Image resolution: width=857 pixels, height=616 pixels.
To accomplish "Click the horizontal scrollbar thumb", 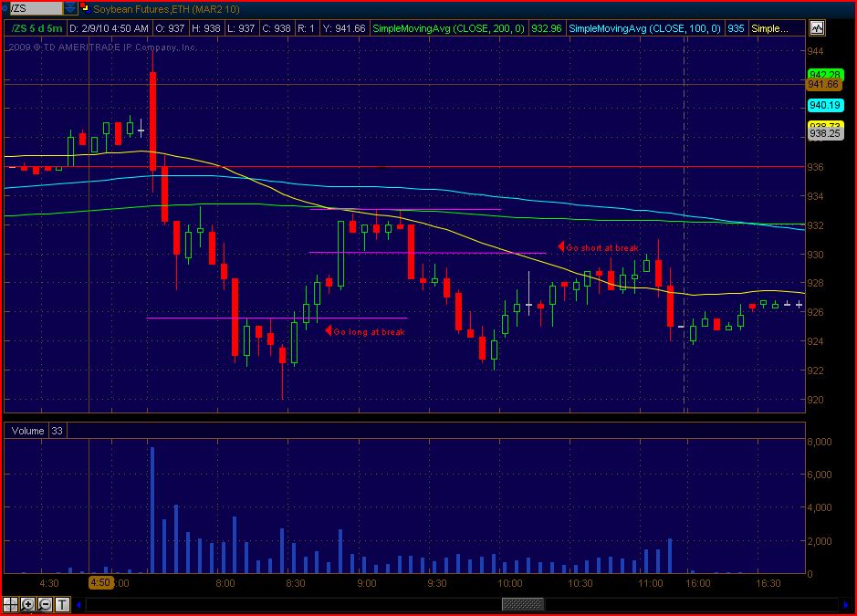I will coord(523,604).
